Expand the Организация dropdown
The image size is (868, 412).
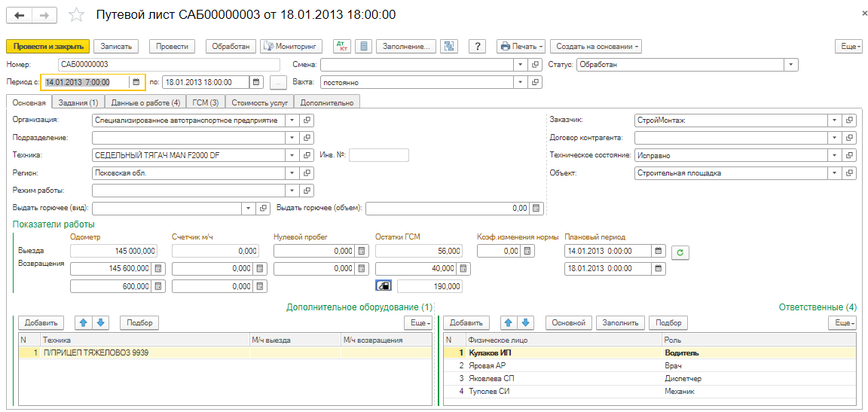point(292,120)
